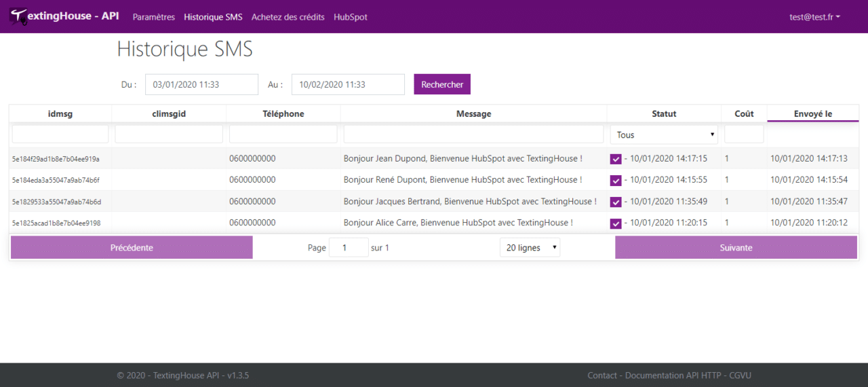Go to Paramètres in navigation bar
The image size is (868, 387).
tap(153, 17)
